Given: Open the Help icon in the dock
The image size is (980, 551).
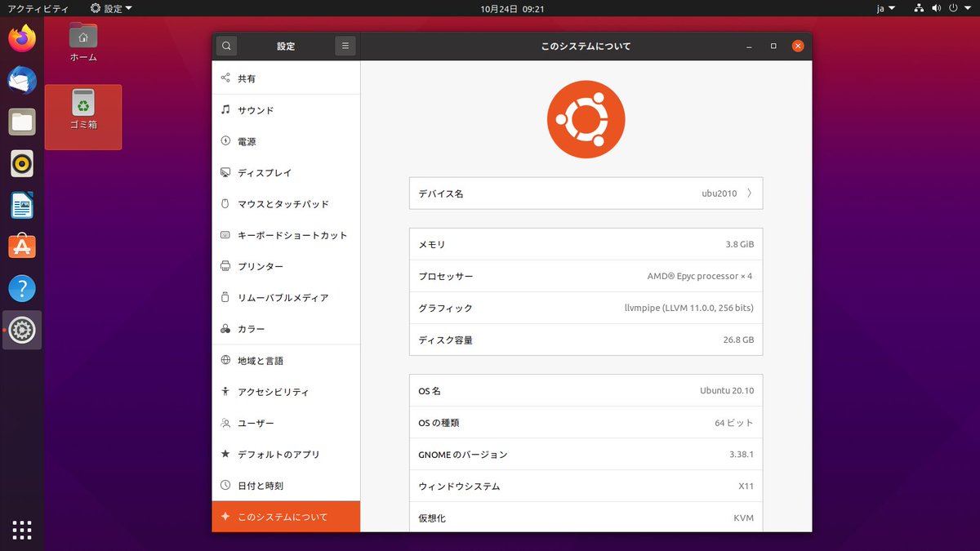Looking at the screenshot, I should coord(22,289).
